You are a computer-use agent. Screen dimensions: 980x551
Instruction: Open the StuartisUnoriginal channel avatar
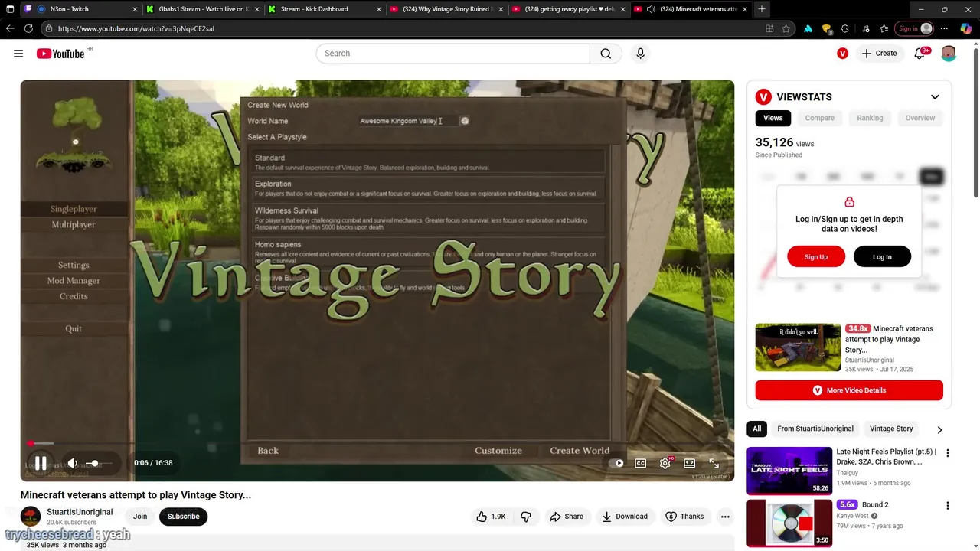click(x=31, y=517)
